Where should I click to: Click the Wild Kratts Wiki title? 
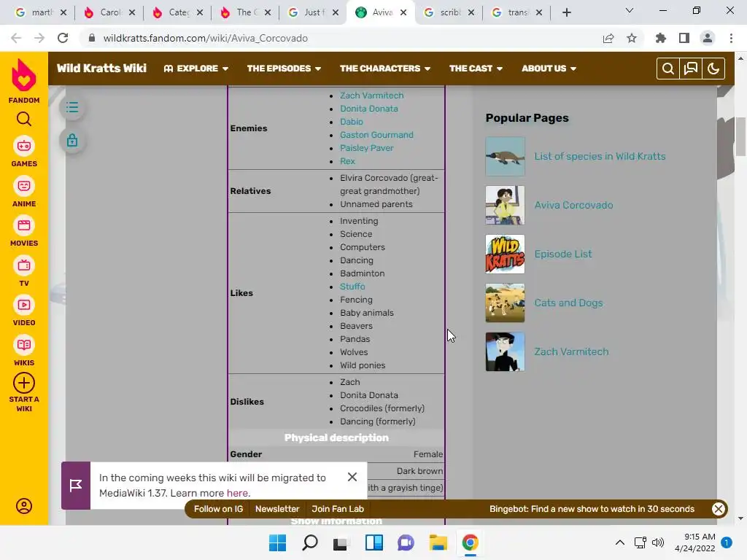tap(101, 69)
